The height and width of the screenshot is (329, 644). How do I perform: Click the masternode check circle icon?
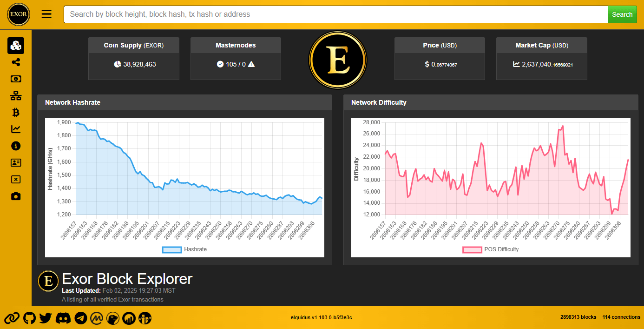point(220,64)
